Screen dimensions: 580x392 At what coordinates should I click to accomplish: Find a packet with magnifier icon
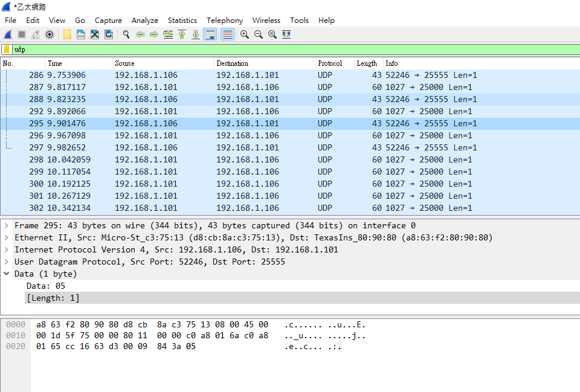pyautogui.click(x=126, y=34)
